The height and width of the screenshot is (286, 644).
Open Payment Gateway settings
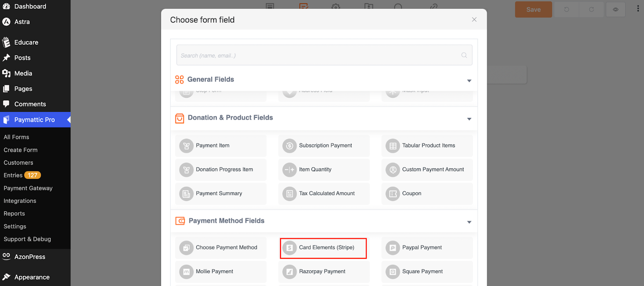pos(28,188)
